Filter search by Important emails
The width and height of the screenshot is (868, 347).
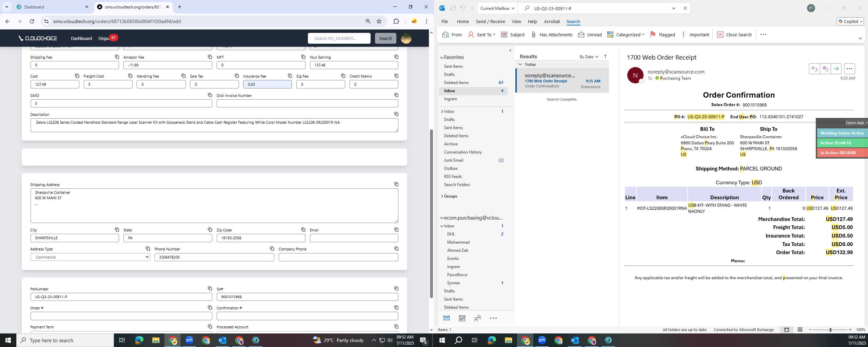(695, 35)
